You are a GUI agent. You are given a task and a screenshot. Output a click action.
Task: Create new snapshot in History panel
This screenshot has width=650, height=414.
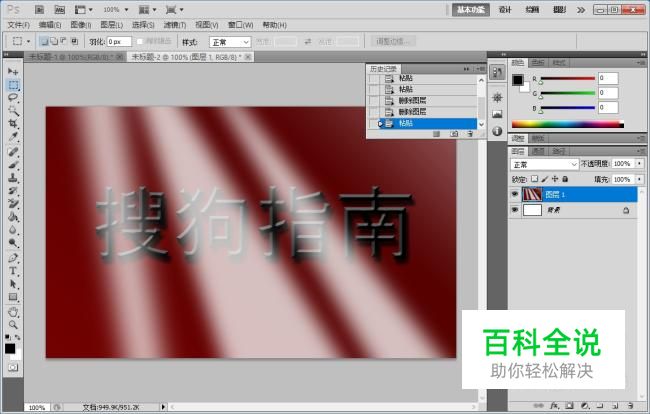click(454, 134)
